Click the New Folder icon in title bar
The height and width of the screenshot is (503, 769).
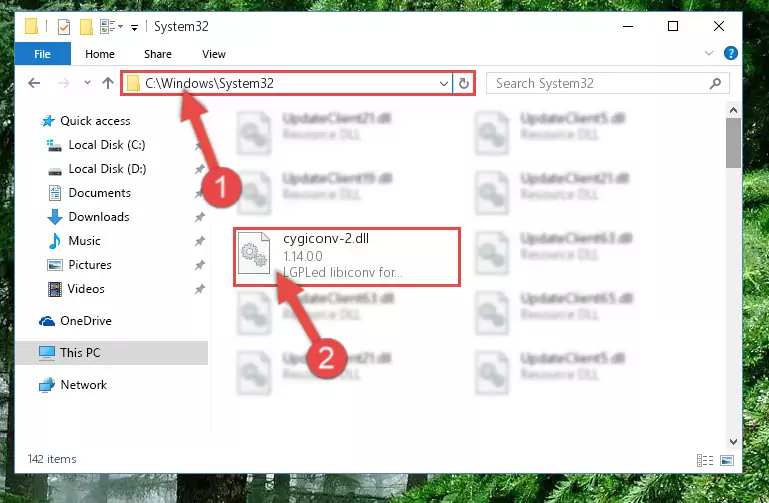pyautogui.click(x=86, y=26)
